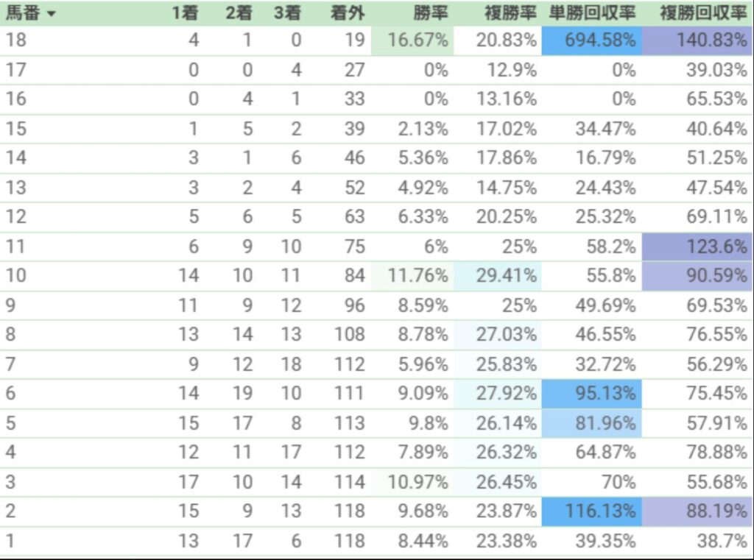Click the 複勝回収率 column header
Viewport: 754px width, 560px height.
coord(703,13)
